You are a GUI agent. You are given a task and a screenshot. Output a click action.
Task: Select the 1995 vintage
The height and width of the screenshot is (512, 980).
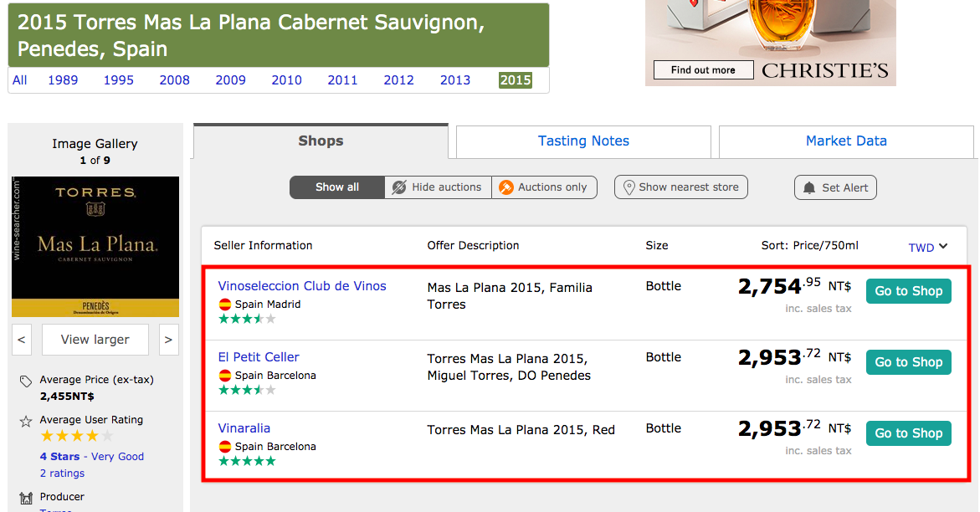(119, 80)
